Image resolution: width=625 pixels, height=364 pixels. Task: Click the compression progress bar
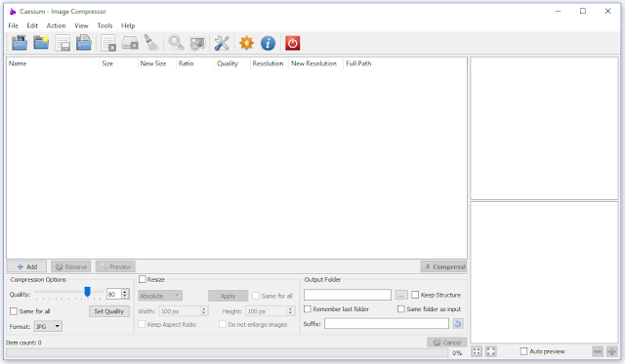tap(227, 352)
